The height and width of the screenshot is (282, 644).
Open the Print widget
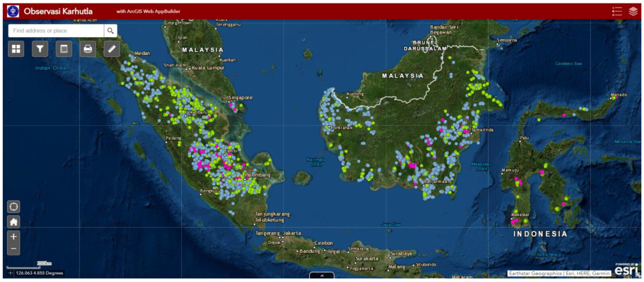(88, 49)
